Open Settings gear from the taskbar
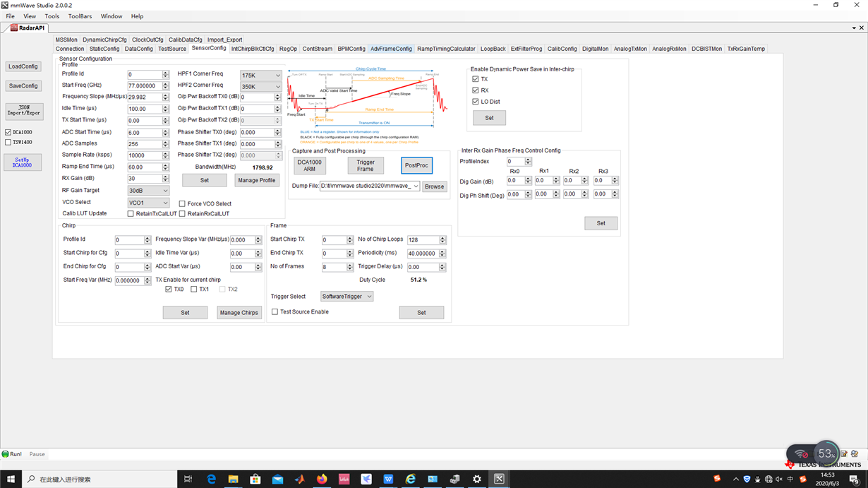The height and width of the screenshot is (488, 868). 477,479
